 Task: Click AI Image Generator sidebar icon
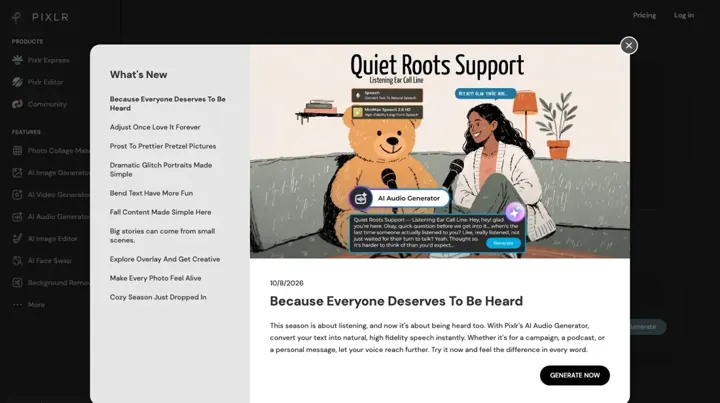pyautogui.click(x=17, y=173)
